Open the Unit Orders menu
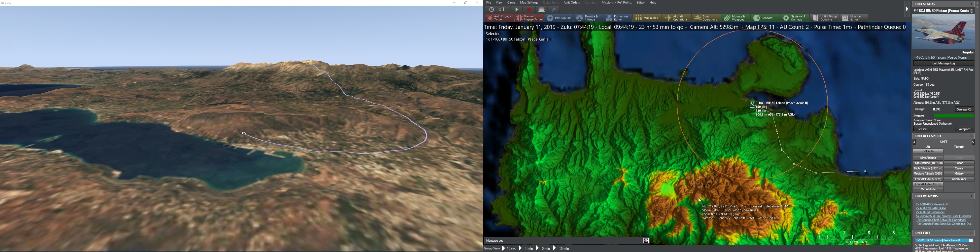 tap(572, 2)
